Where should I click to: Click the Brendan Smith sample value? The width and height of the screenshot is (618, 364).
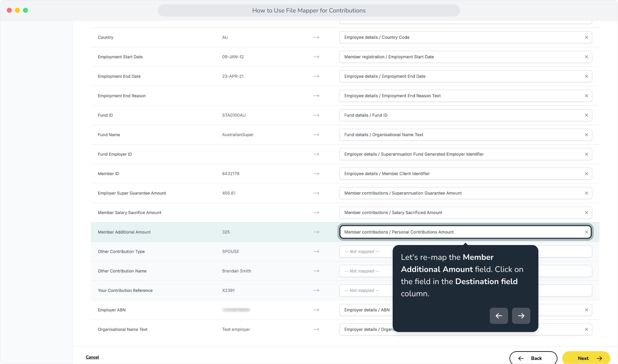(x=236, y=271)
